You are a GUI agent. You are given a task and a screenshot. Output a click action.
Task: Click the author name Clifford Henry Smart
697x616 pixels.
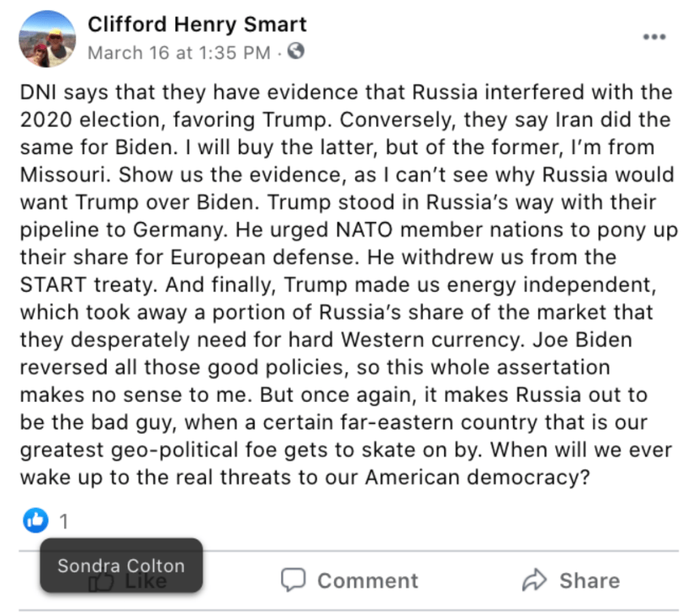197,25
